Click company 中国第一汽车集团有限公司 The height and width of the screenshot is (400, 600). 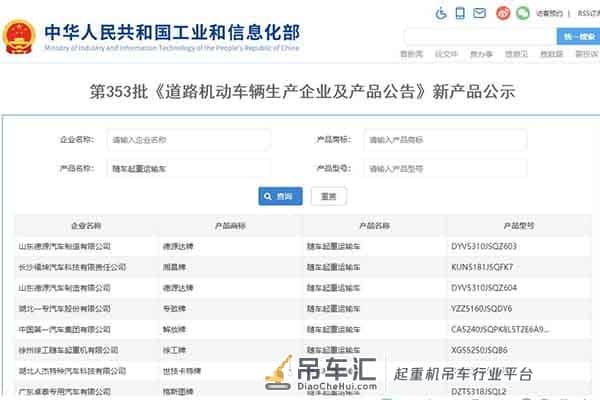point(65,329)
